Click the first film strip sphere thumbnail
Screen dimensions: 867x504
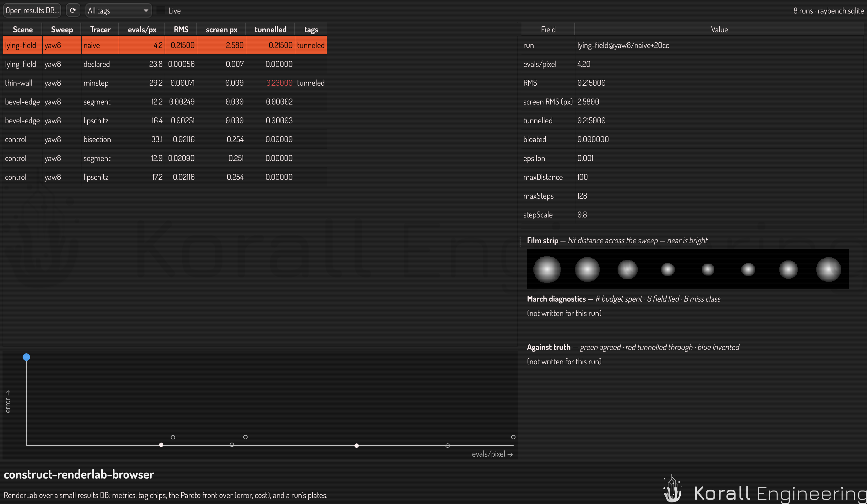(547, 270)
